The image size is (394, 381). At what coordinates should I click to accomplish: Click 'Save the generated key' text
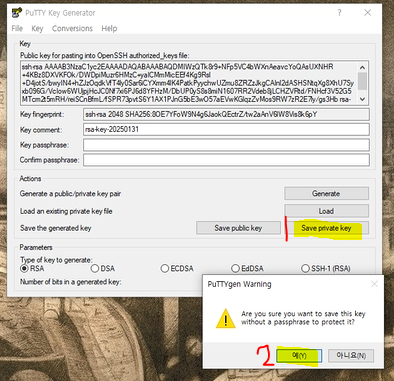tap(55, 228)
